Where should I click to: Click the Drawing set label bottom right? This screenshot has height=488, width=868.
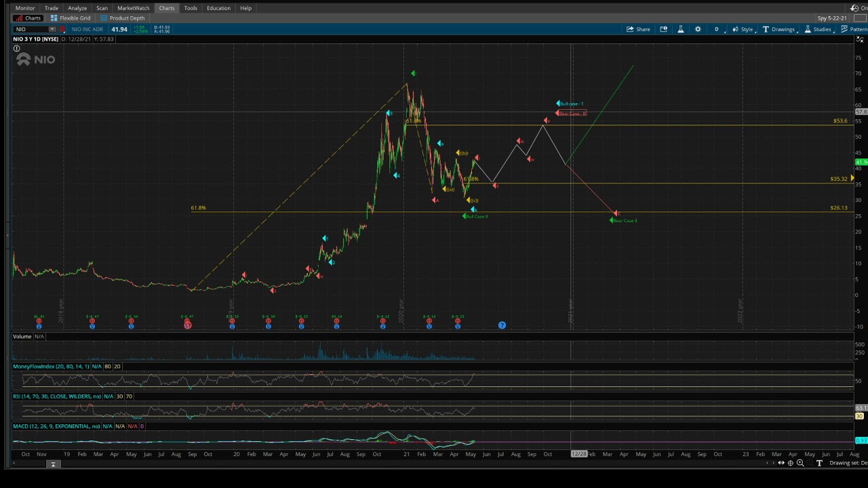(848, 463)
